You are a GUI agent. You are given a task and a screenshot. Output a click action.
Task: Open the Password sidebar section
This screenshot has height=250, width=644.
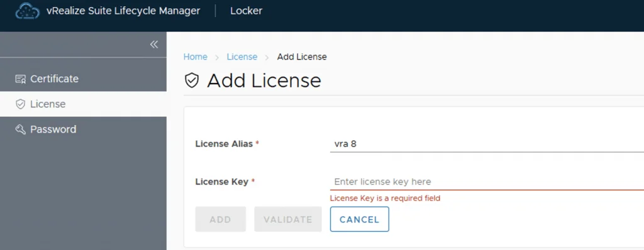tap(83, 129)
